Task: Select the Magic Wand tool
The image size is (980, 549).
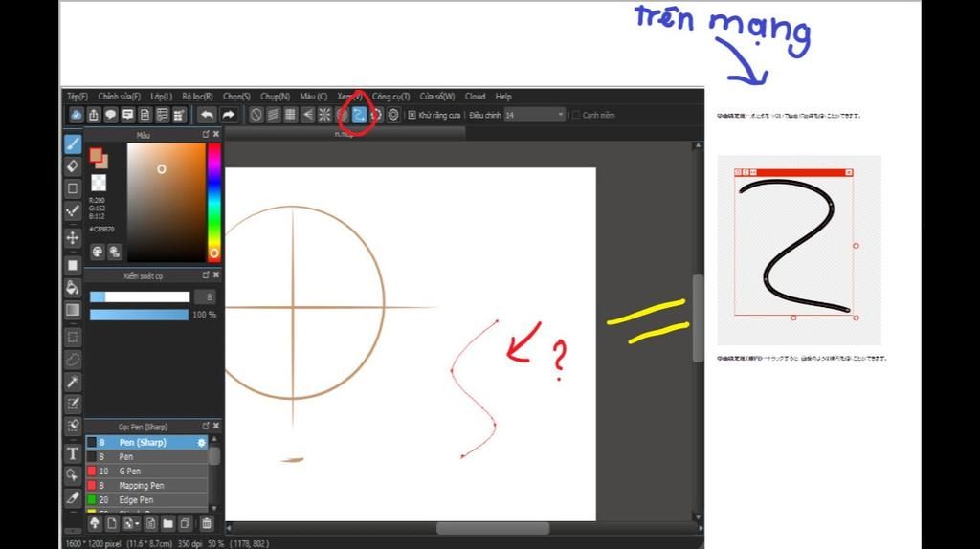Action: 73,382
